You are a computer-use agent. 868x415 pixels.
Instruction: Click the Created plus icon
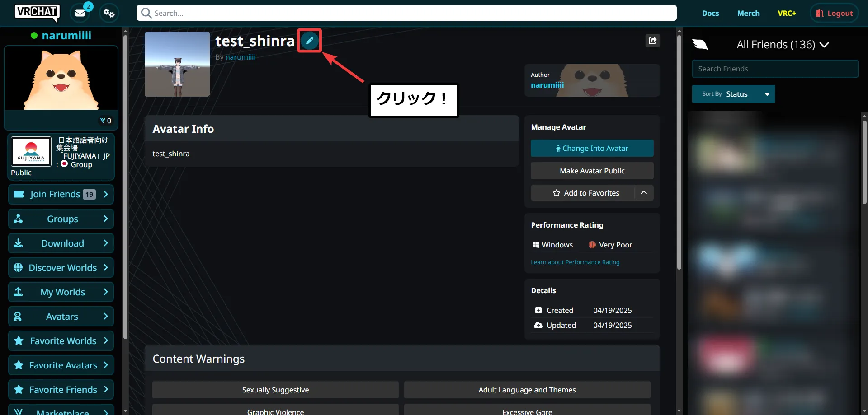[538, 310]
